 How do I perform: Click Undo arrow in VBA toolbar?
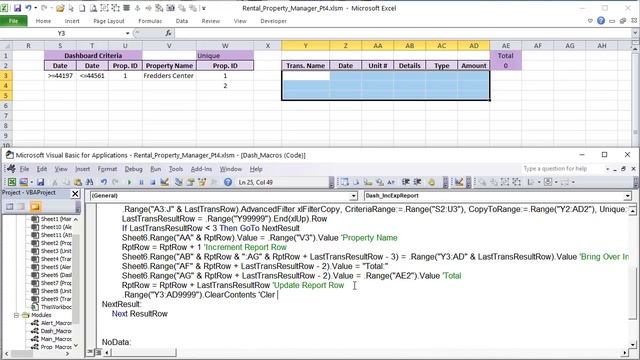(x=104, y=182)
